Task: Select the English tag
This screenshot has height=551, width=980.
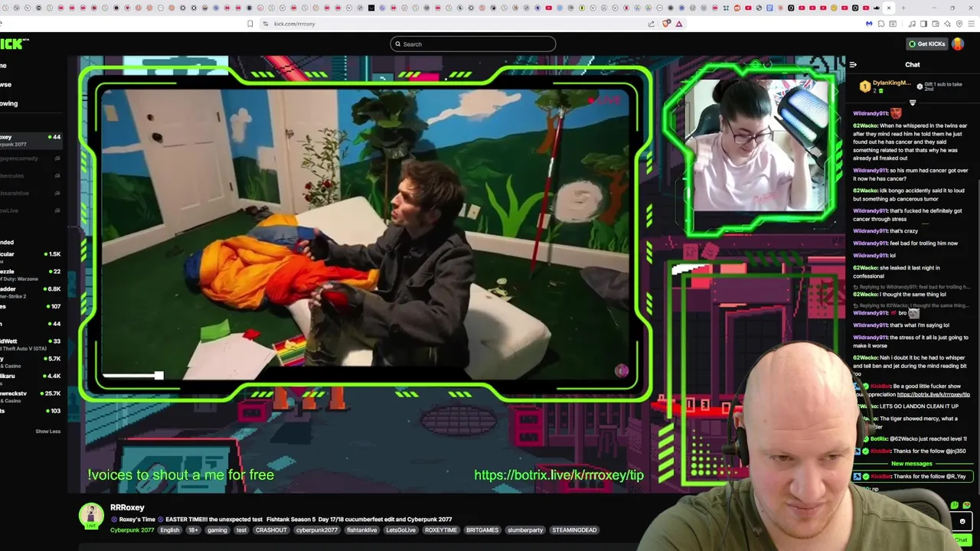Action: coord(170,530)
